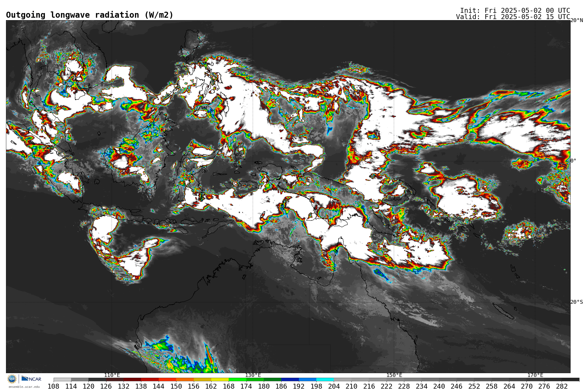The height and width of the screenshot is (390, 588).
Task: Click the 150 colorbar label
Action: click(176, 386)
